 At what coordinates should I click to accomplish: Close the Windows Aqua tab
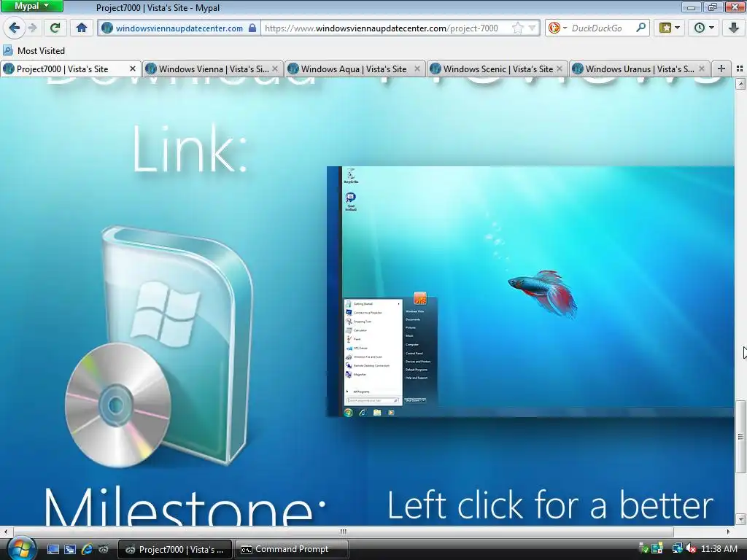(417, 69)
